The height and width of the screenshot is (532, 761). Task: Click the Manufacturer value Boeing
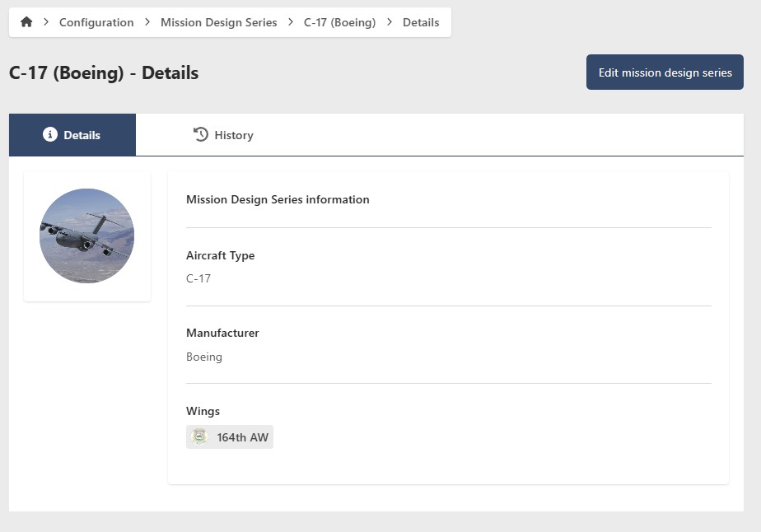[203, 357]
